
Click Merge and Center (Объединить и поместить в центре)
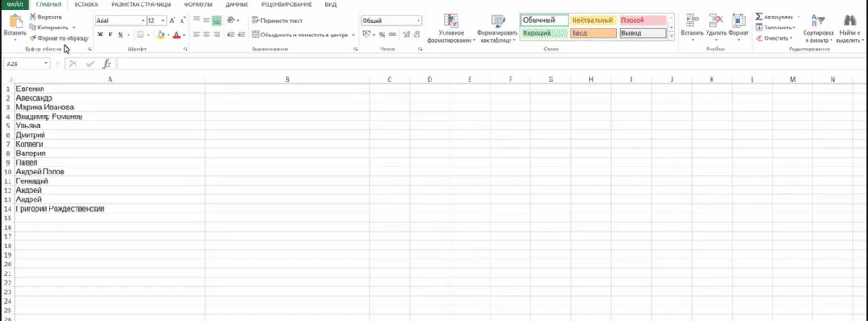(x=300, y=35)
